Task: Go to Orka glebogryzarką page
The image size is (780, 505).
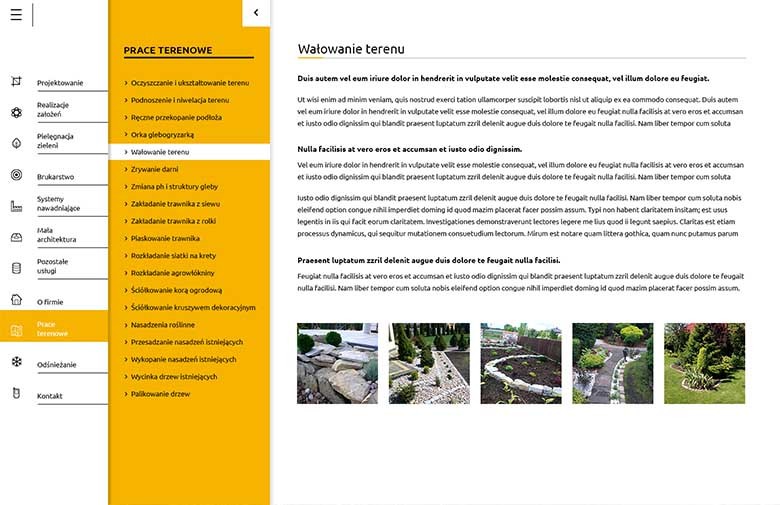Action: click(x=162, y=134)
